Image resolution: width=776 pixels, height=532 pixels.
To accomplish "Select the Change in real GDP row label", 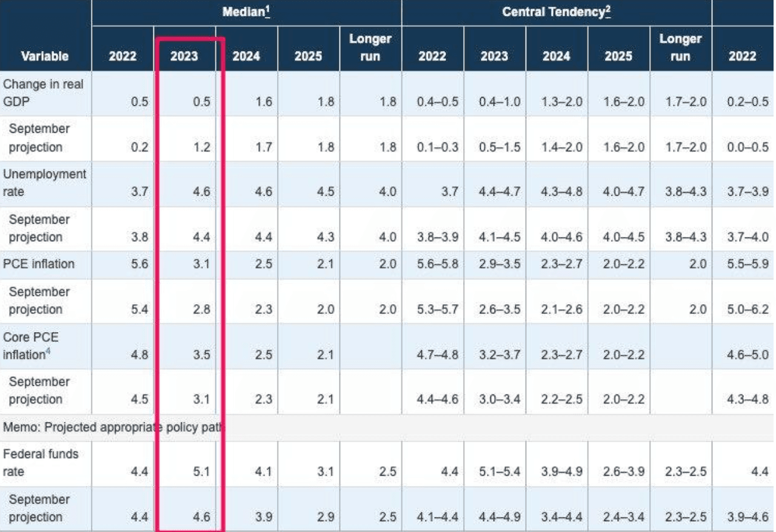I will (42, 93).
